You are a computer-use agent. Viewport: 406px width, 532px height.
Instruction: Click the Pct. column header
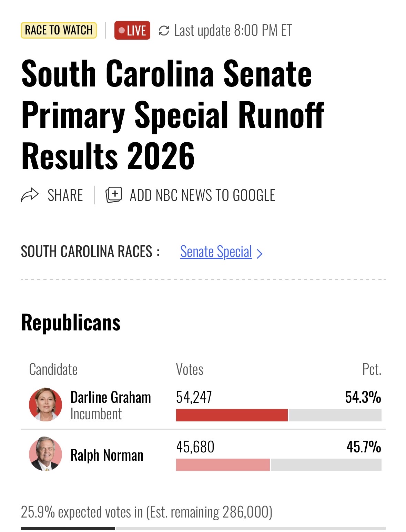(x=372, y=369)
